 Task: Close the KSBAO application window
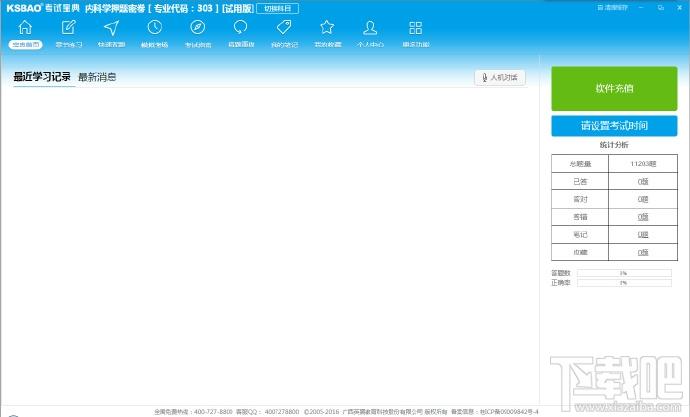(x=679, y=7)
